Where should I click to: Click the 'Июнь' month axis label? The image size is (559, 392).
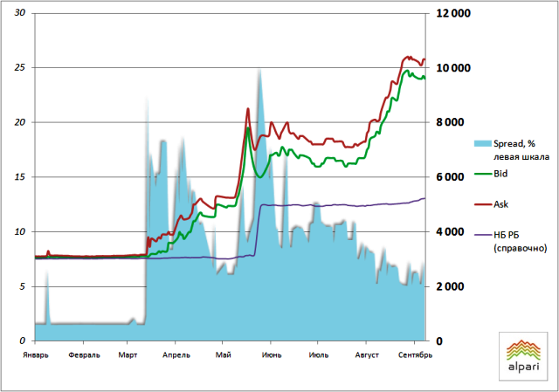(271, 355)
